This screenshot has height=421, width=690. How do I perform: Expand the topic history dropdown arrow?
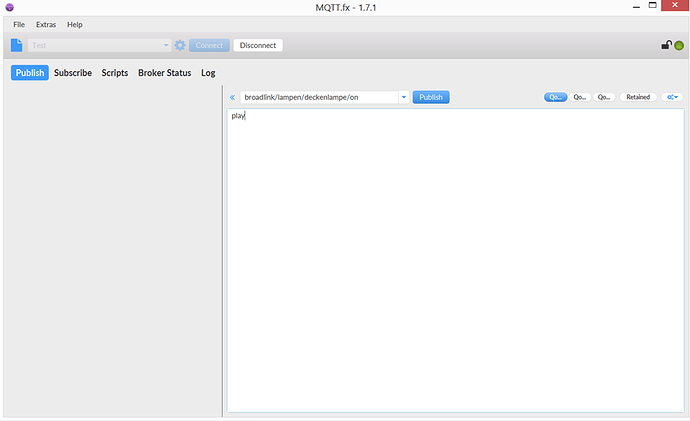[x=404, y=97]
